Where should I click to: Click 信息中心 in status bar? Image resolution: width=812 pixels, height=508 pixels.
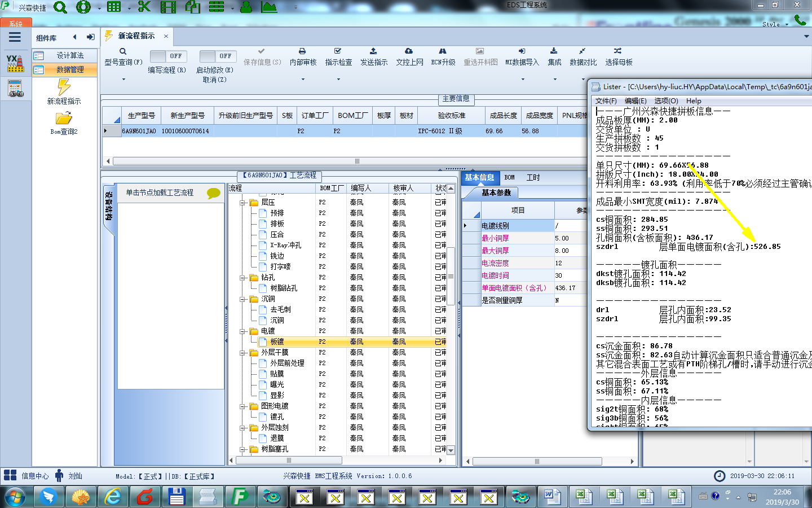pyautogui.click(x=35, y=476)
